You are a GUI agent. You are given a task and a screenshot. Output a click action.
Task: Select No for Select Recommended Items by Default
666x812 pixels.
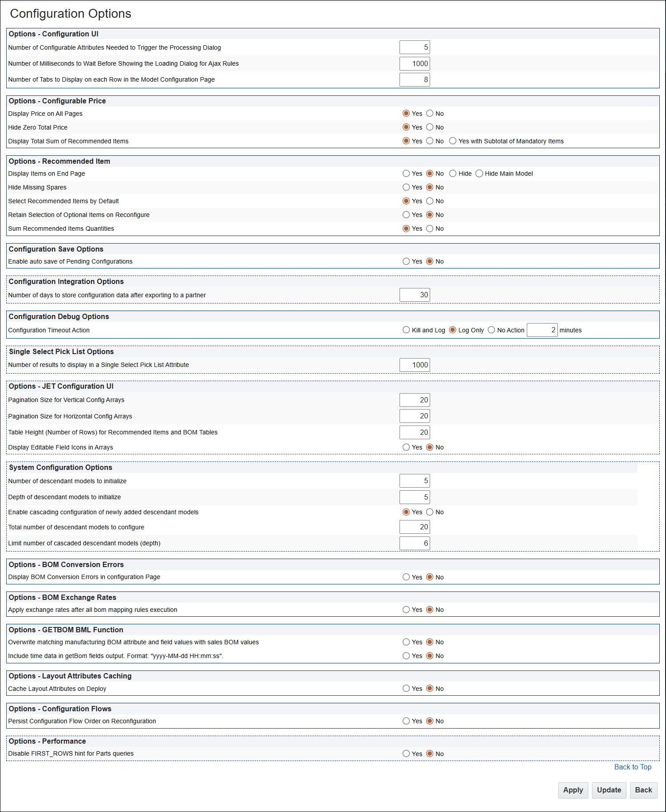(x=430, y=201)
